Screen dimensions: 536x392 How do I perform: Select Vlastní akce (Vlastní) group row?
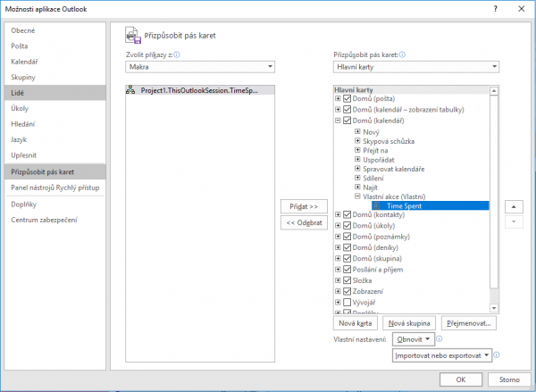click(394, 196)
